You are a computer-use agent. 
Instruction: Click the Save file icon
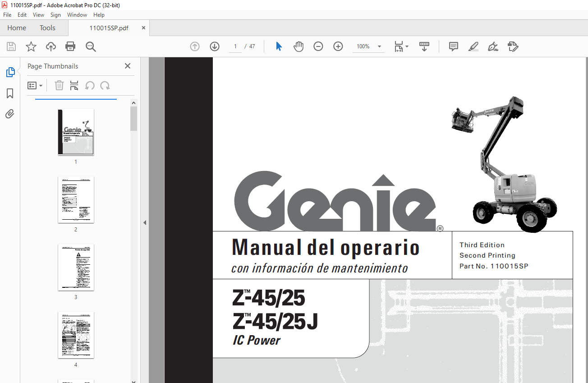11,46
